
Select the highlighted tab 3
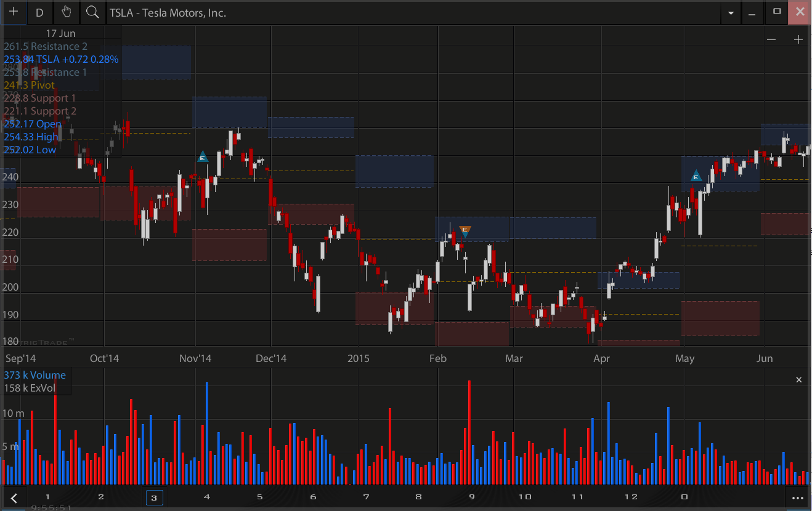tap(154, 497)
